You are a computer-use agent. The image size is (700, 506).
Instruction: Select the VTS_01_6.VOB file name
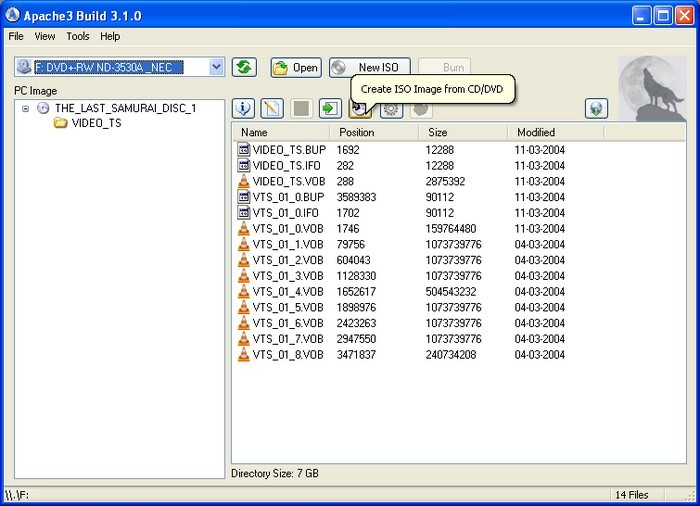pyautogui.click(x=288, y=323)
